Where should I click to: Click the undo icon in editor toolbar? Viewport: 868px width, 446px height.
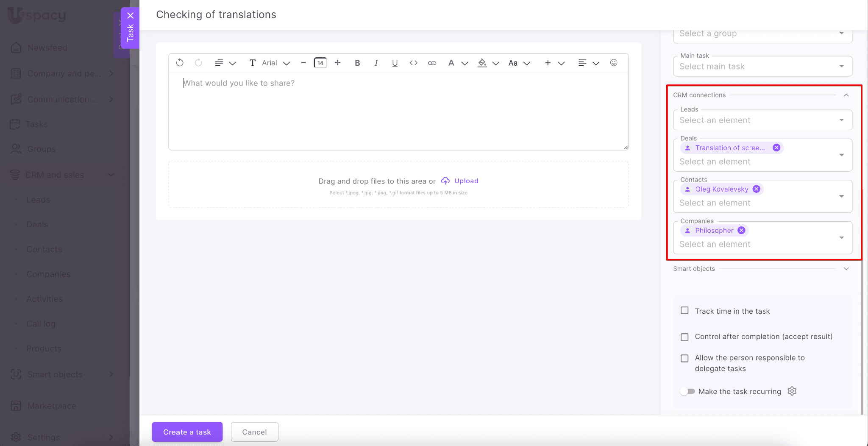tap(180, 63)
